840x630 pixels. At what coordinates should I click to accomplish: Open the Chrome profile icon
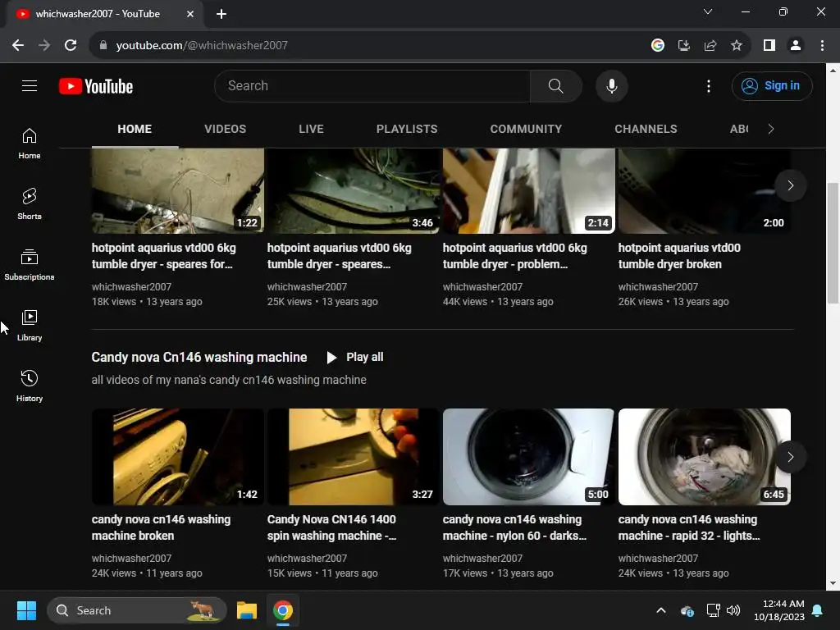coord(796,46)
